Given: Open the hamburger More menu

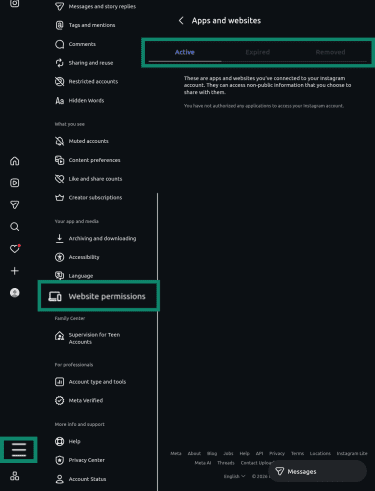Looking at the screenshot, I should pos(19,450).
